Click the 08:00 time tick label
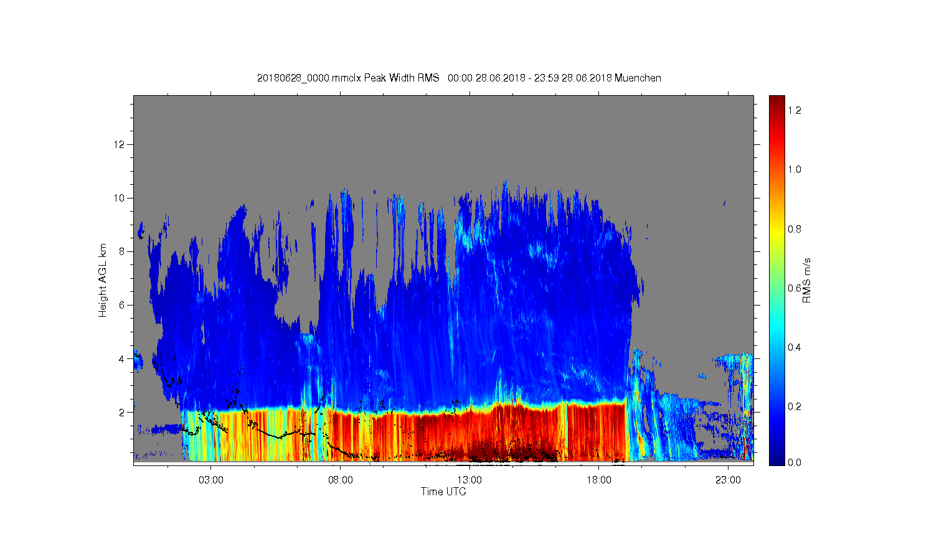Viewport: 934px width, 560px height. pyautogui.click(x=341, y=480)
